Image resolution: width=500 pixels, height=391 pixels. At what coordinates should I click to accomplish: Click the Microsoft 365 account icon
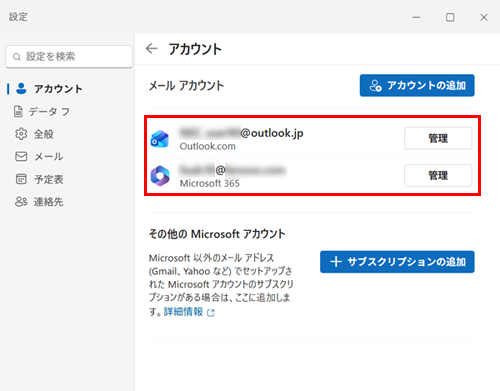tap(160, 176)
